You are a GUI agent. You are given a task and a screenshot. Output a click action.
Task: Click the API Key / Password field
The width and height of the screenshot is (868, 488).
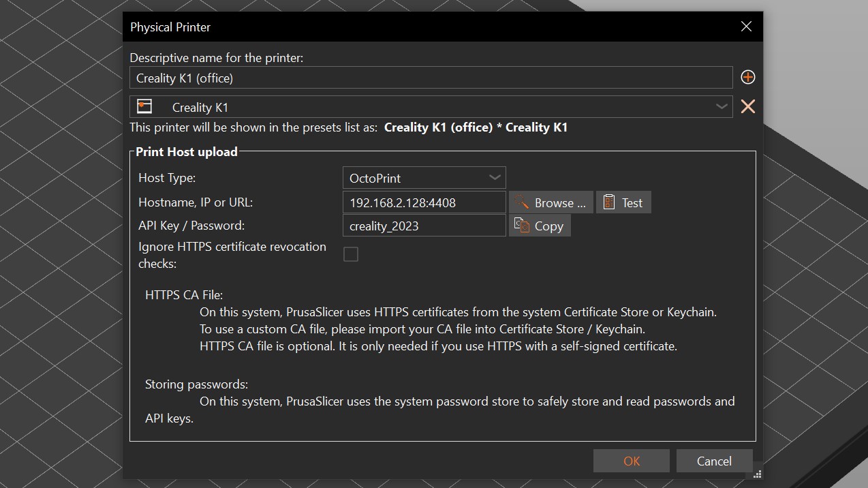pyautogui.click(x=423, y=226)
